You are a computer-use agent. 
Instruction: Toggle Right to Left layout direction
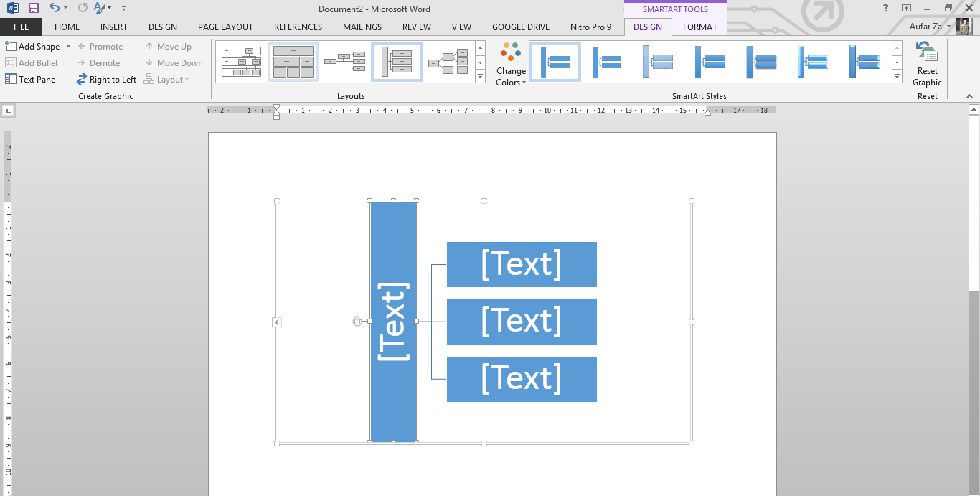click(106, 80)
